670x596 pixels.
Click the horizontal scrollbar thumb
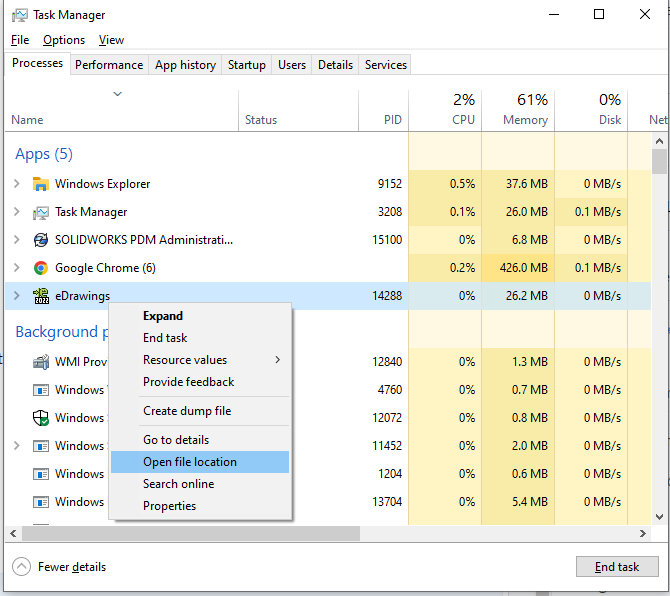[191, 534]
